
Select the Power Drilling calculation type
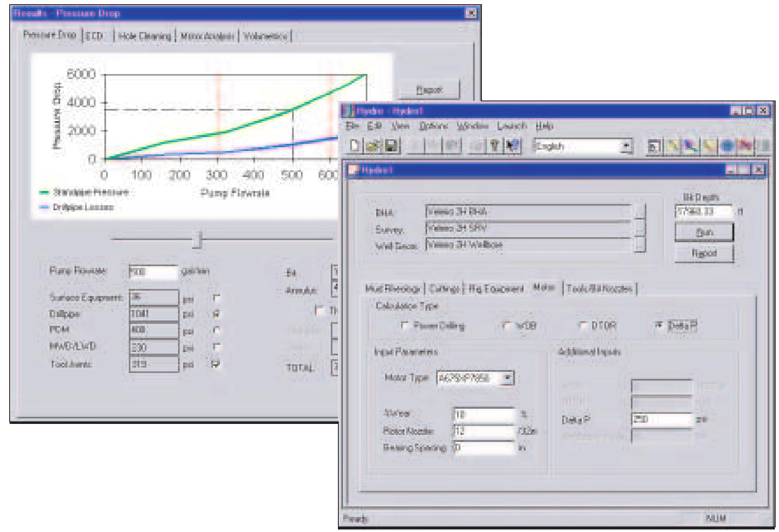click(x=405, y=326)
